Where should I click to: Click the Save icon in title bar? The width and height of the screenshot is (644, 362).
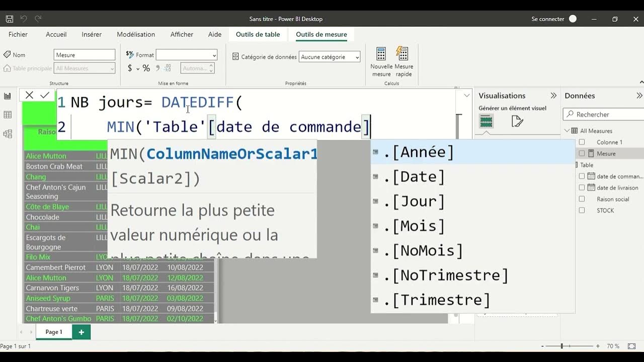(9, 19)
